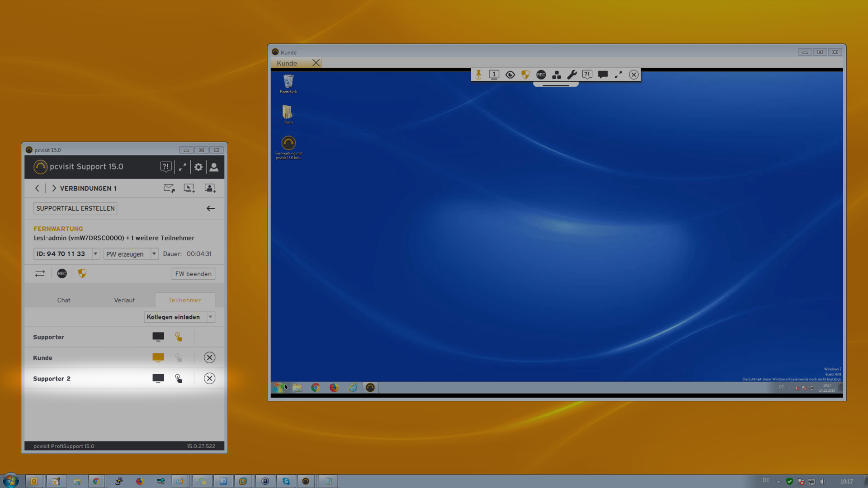This screenshot has height=488, width=868.
Task: Remove Supporter 2 participant with X button
Action: (x=209, y=378)
